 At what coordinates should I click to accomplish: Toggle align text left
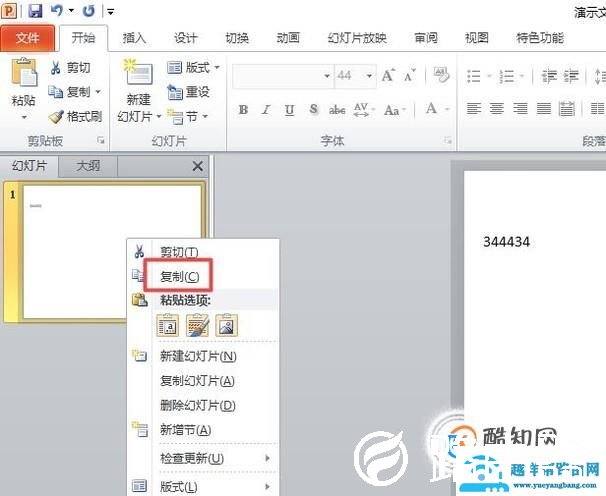[x=474, y=109]
